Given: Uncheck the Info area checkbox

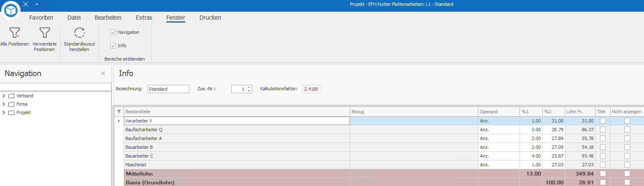Looking at the screenshot, I should pyautogui.click(x=113, y=46).
